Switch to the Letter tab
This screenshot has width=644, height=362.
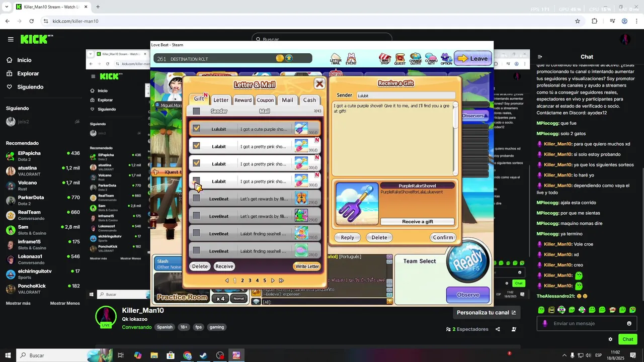pos(221,100)
